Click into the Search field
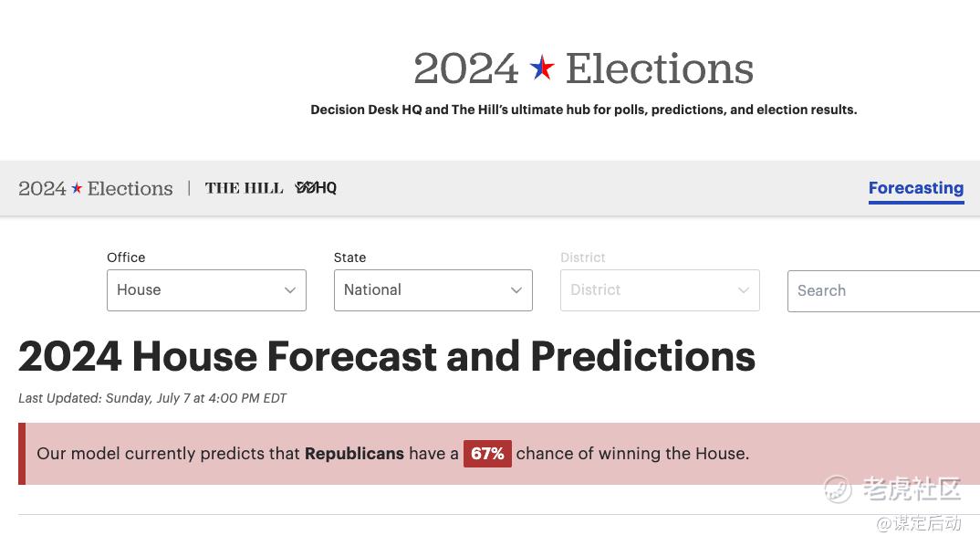 [881, 290]
